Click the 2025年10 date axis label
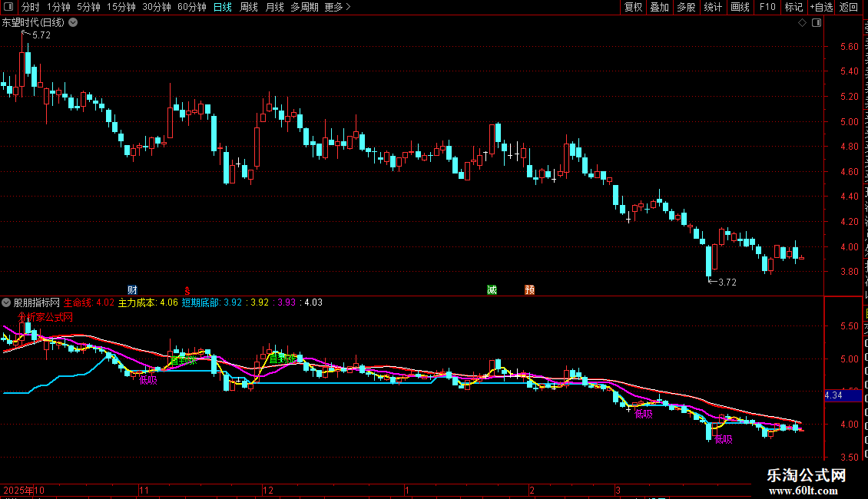 click(24, 490)
